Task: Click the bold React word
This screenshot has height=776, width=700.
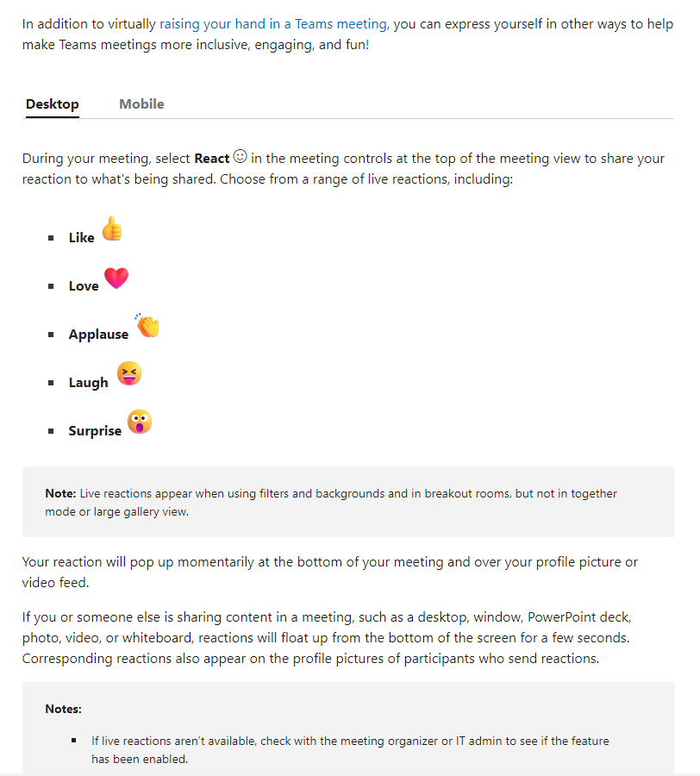Action: coord(212,159)
